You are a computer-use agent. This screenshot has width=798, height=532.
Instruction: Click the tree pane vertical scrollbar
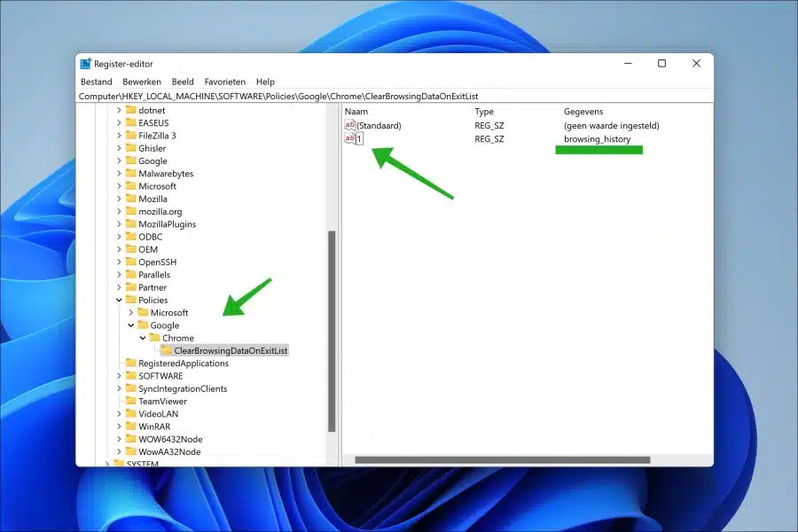(x=332, y=331)
